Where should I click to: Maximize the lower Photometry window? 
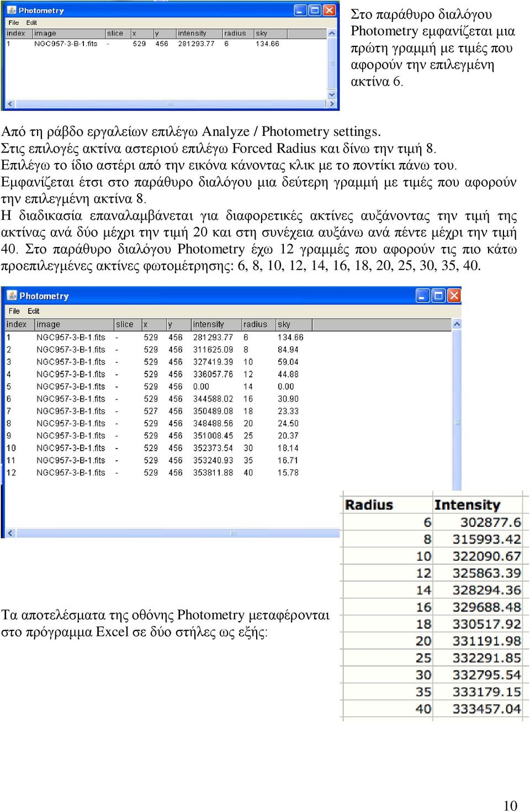click(438, 296)
